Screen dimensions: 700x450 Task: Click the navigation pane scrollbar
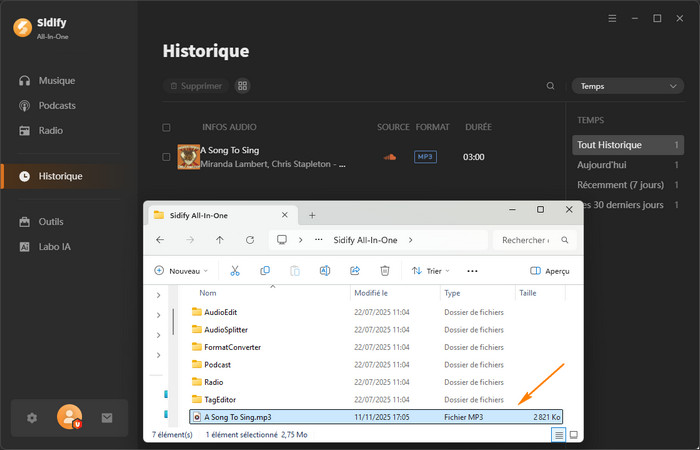pos(173,321)
